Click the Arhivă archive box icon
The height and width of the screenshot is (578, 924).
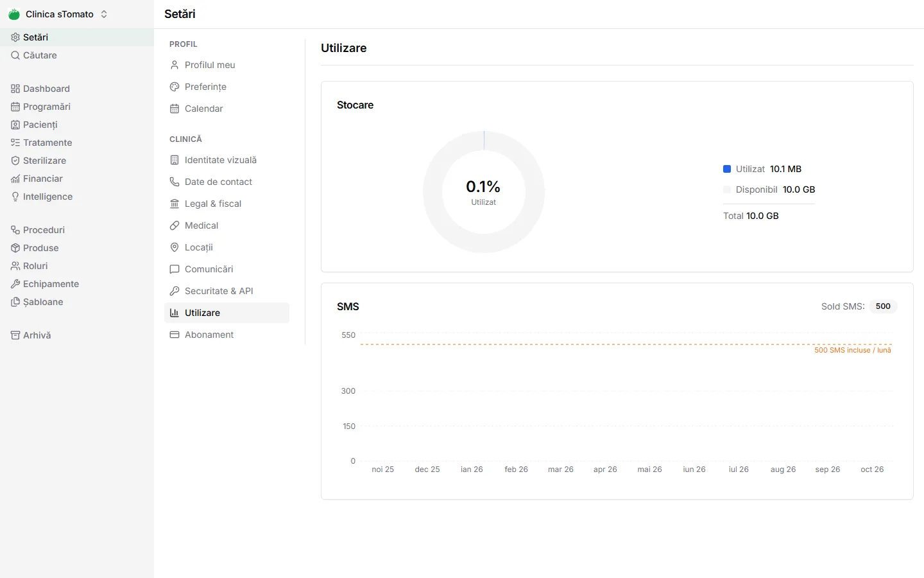click(15, 335)
